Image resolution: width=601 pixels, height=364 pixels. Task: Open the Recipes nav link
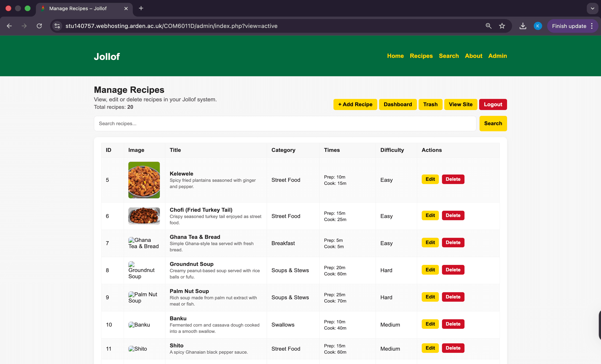click(x=421, y=56)
